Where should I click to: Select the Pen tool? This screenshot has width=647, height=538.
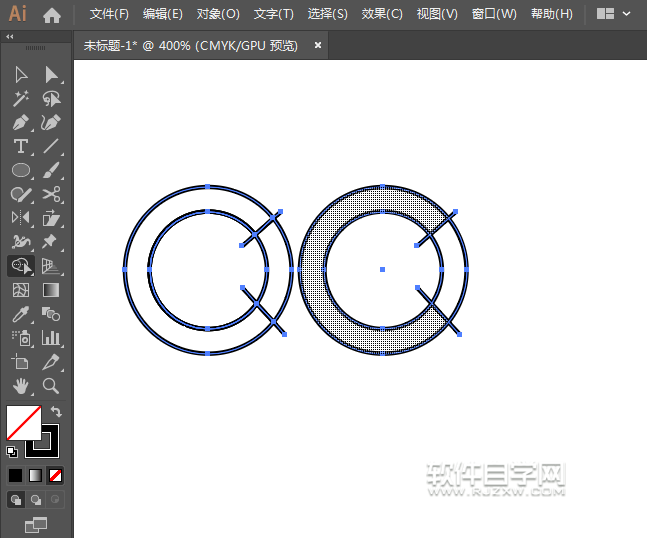coord(21,123)
